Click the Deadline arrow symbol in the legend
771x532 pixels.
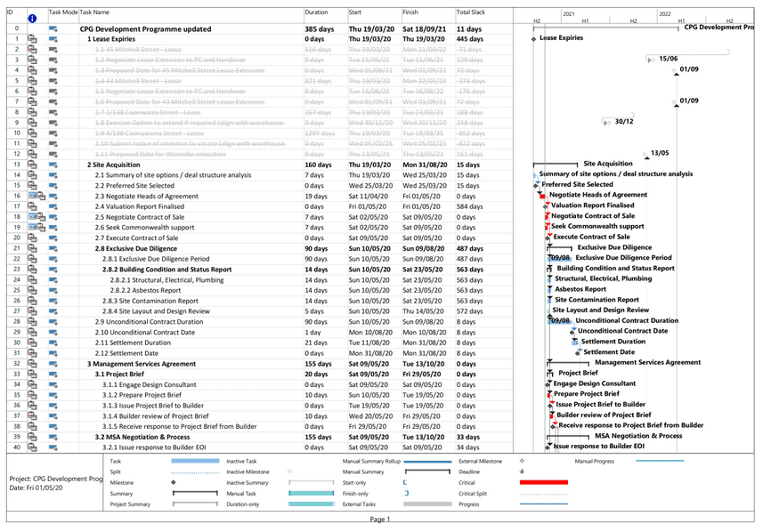point(522,472)
